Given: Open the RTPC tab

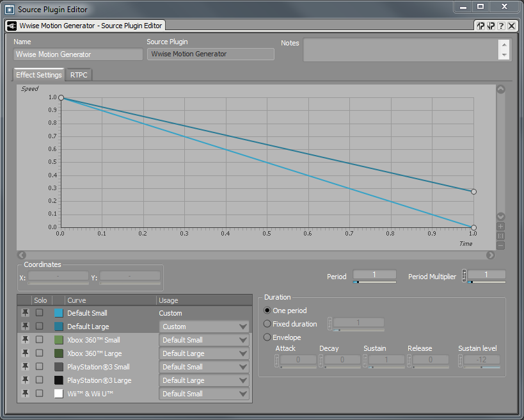Looking at the screenshot, I should point(79,75).
